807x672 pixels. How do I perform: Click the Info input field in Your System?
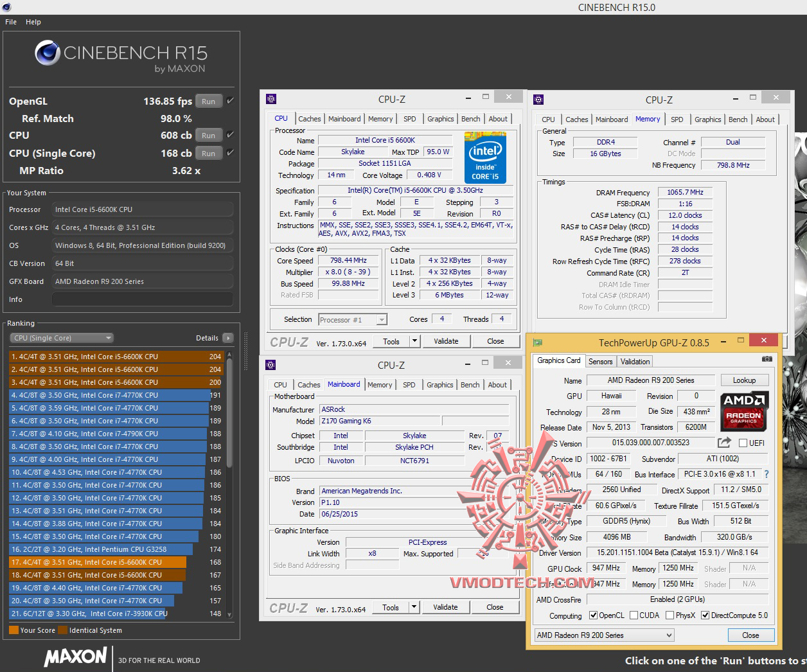coord(143,299)
